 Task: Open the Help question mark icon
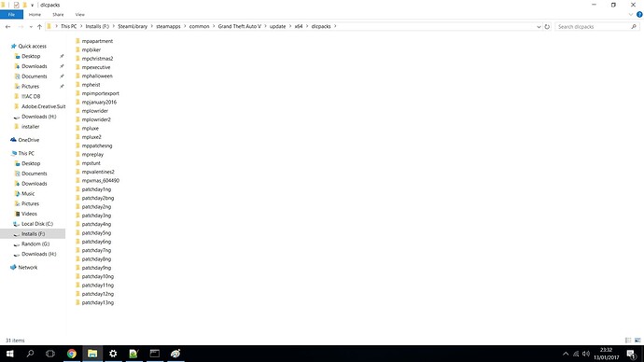[x=639, y=14]
